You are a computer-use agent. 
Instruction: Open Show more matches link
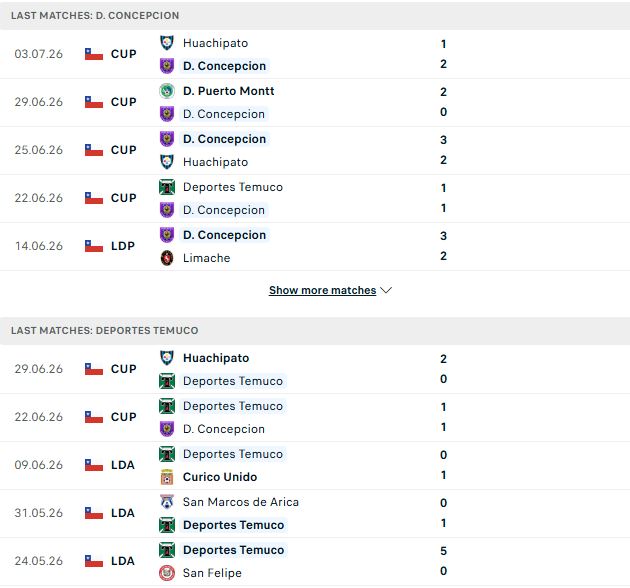(323, 290)
